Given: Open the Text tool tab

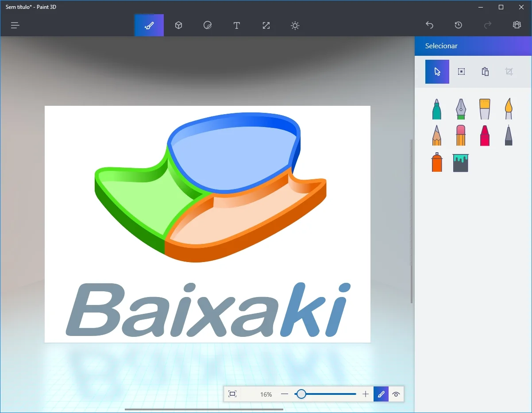Looking at the screenshot, I should (237, 25).
